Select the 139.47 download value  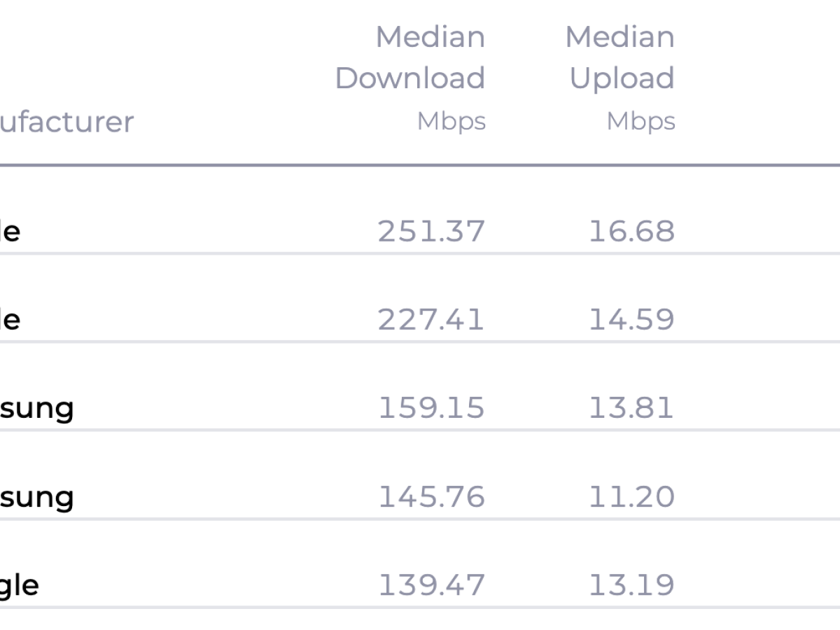tap(431, 584)
